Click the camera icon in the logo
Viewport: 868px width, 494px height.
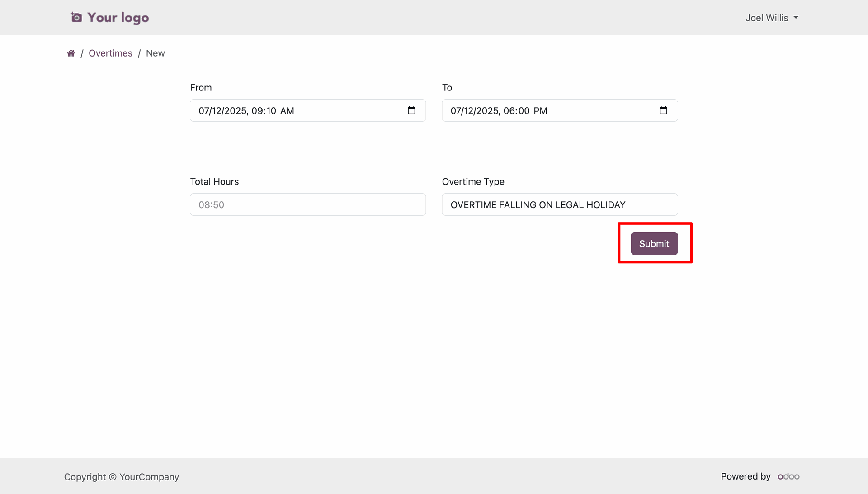click(76, 18)
